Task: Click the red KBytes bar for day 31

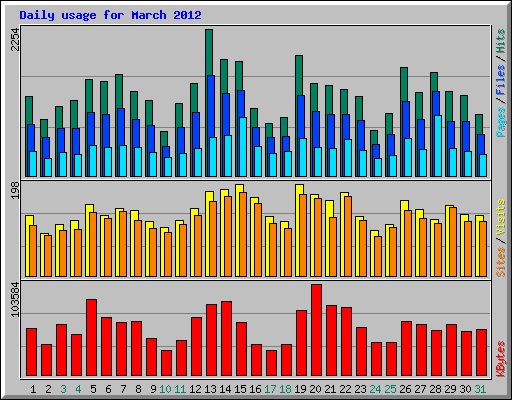Action: coord(481,353)
